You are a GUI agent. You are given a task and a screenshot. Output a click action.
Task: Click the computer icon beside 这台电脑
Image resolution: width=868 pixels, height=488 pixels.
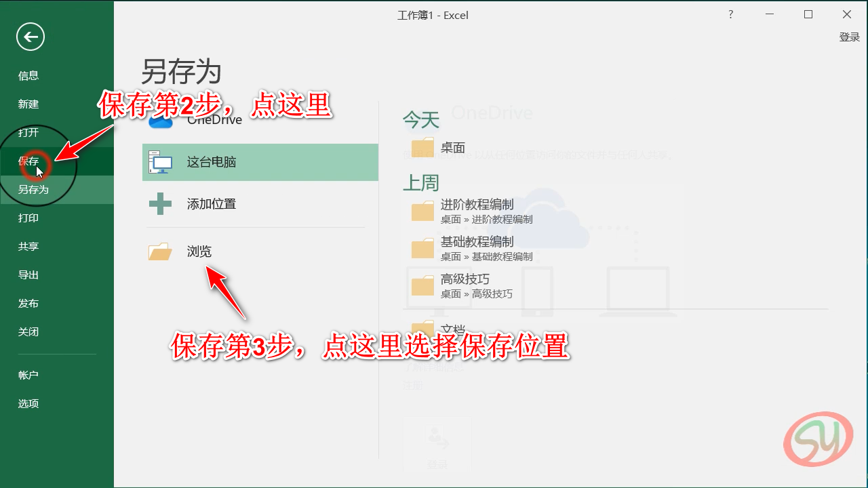pyautogui.click(x=160, y=162)
